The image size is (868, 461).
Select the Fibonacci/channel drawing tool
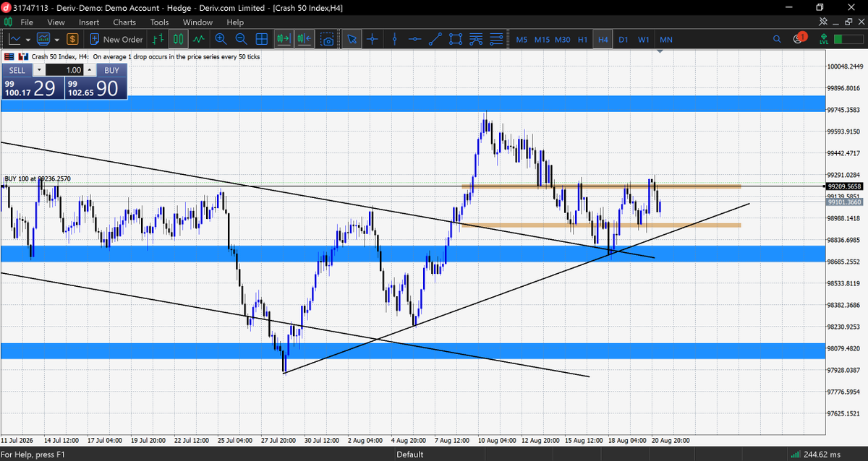tap(476, 39)
